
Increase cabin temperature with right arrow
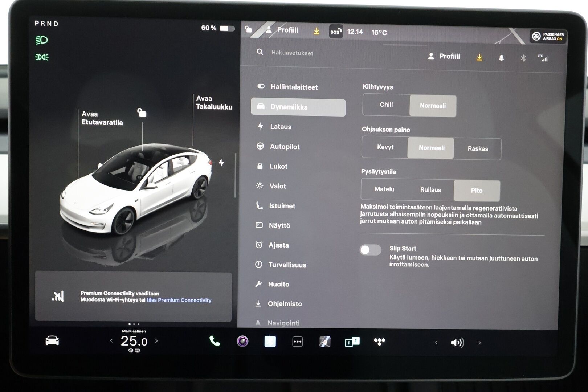click(x=156, y=341)
